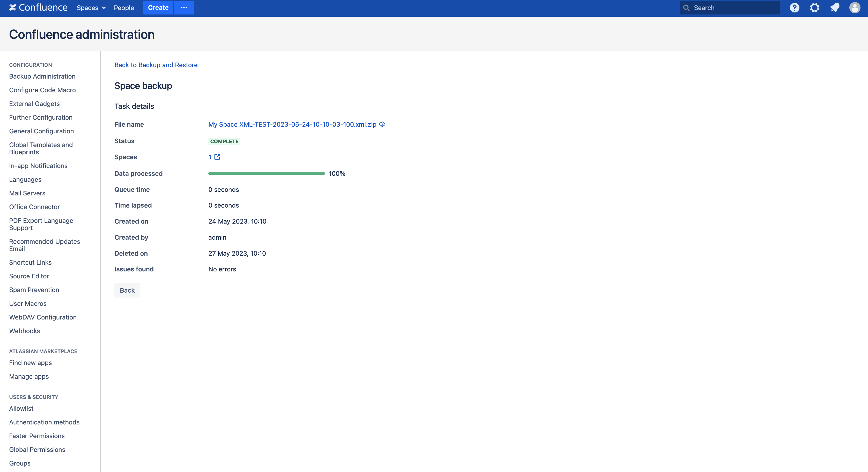Screen dimensions: 868x472
Task: Click the Data processed progress bar
Action: coord(266,173)
